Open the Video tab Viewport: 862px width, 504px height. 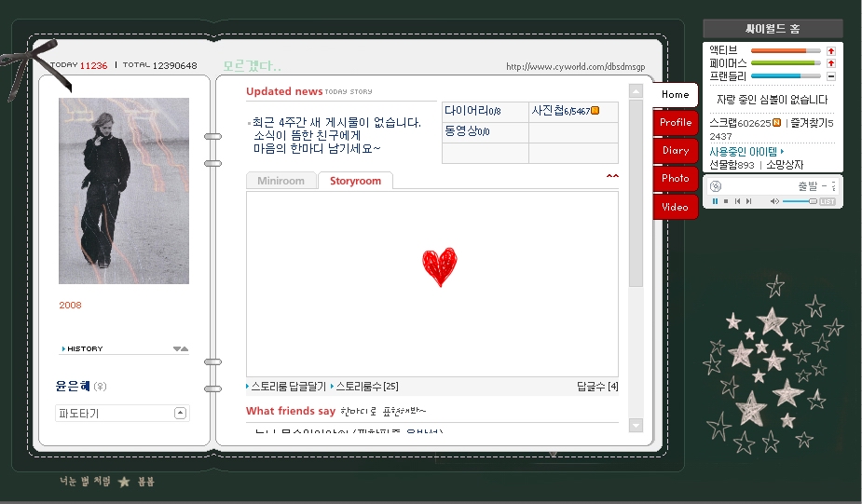click(676, 207)
